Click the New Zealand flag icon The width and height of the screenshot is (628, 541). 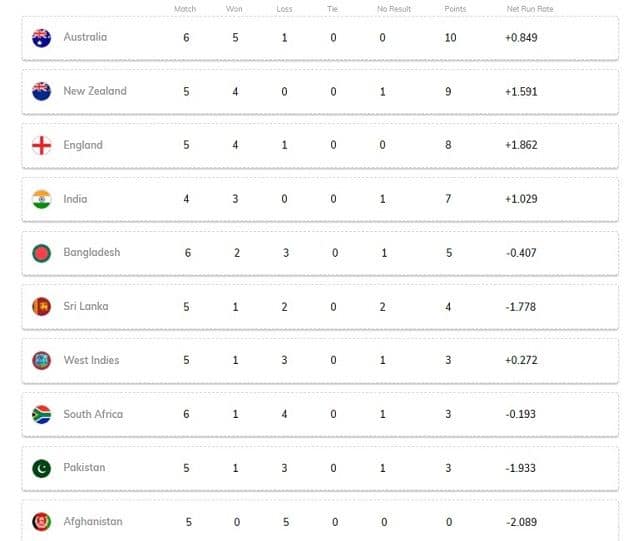(x=41, y=91)
